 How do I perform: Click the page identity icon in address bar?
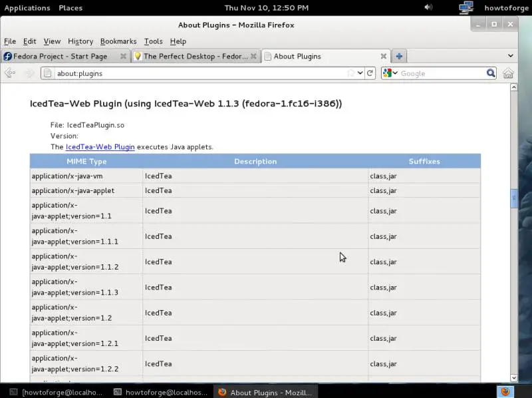pos(47,73)
